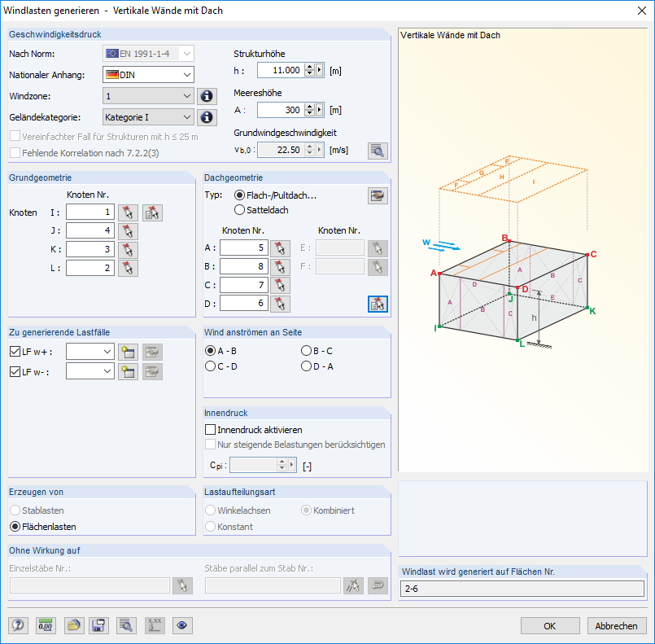Click Meereshöhe A value field

click(x=282, y=110)
